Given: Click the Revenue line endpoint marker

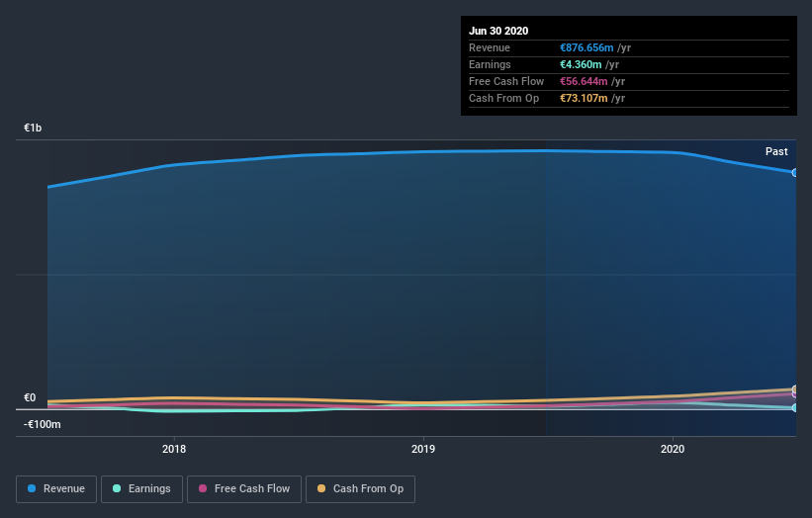Looking at the screenshot, I should point(794,173).
